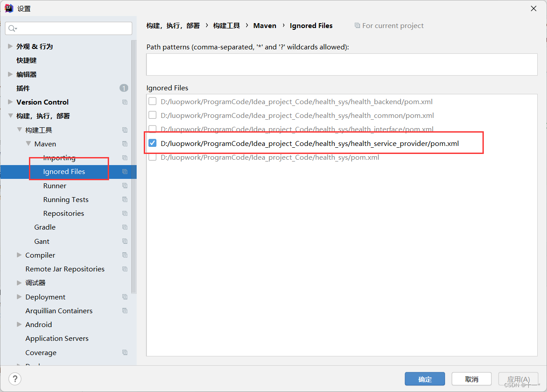Image resolution: width=547 pixels, height=392 pixels.
Task: Collapse the 构建，执行，部署 section
Action: 10,116
